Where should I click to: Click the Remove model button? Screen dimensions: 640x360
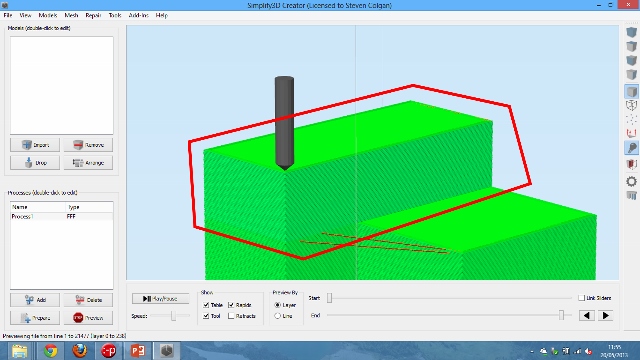(x=88, y=145)
